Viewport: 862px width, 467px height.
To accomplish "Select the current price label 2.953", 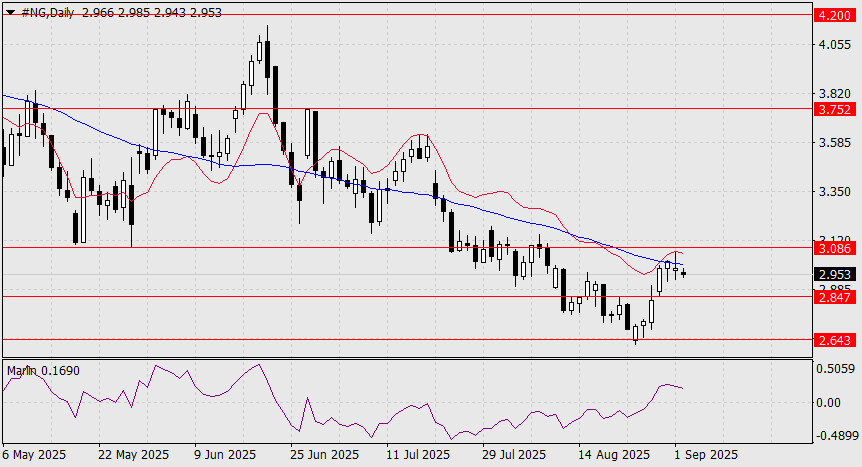I will click(x=835, y=274).
